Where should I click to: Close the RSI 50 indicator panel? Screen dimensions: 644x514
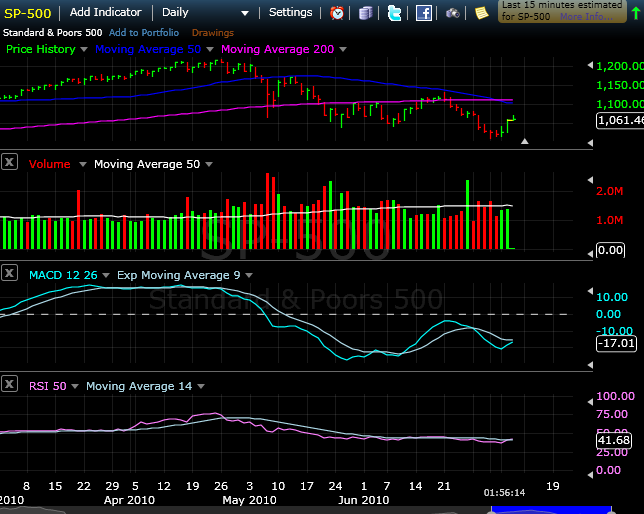pyautogui.click(x=10, y=385)
